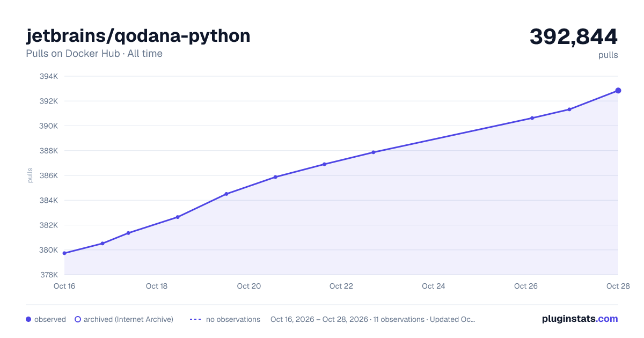644x338 pixels.
Task: Click 'archived (Internet Archive)' legend label
Action: pos(128,319)
